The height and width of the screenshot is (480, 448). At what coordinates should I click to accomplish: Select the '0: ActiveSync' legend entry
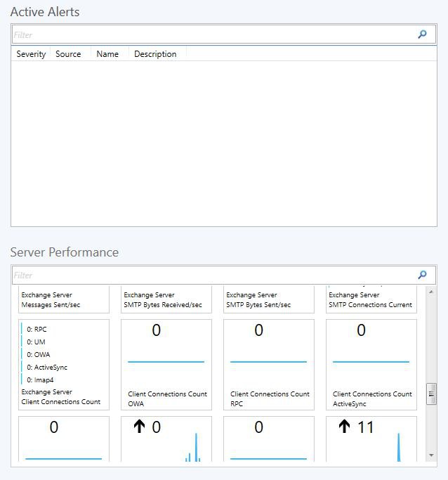[47, 368]
